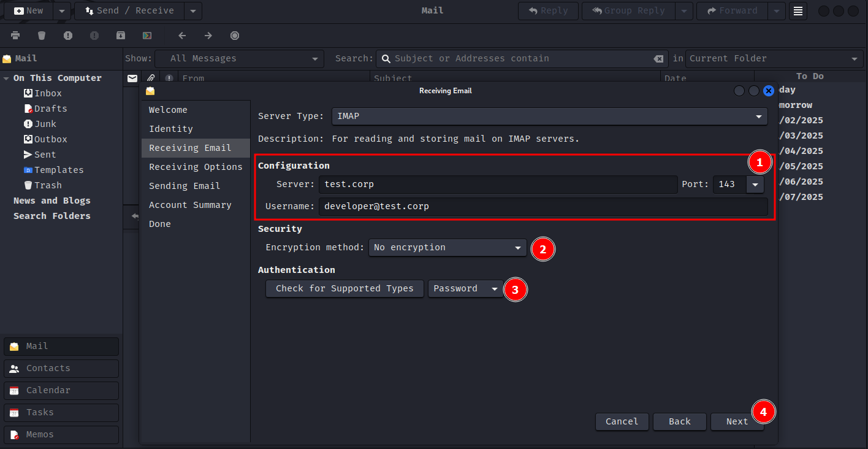Screen dimensions: 868x449
Task: Click the Archive icon in the toolbar
Action: coord(121,36)
